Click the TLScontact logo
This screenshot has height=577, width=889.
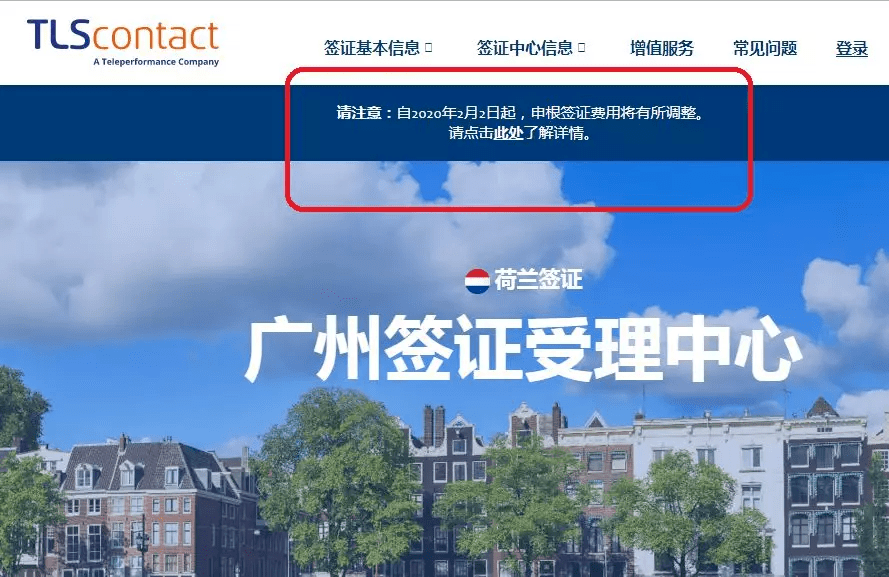pos(122,37)
